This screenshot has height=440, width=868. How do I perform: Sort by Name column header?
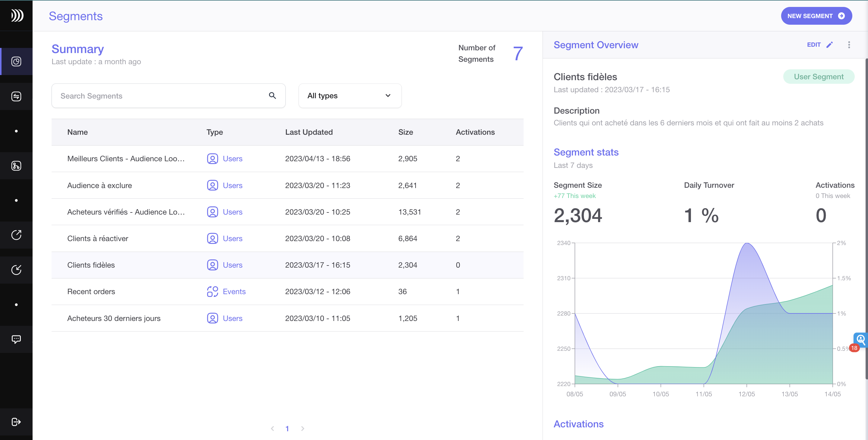78,132
